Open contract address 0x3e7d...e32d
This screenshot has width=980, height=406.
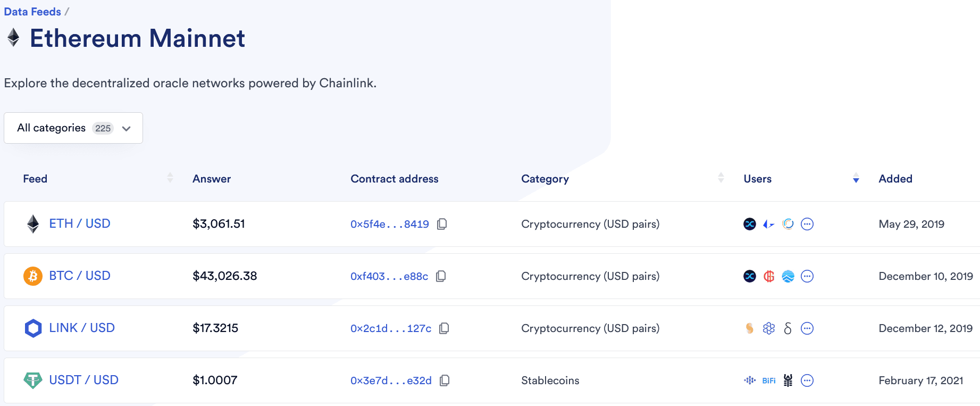click(x=391, y=380)
